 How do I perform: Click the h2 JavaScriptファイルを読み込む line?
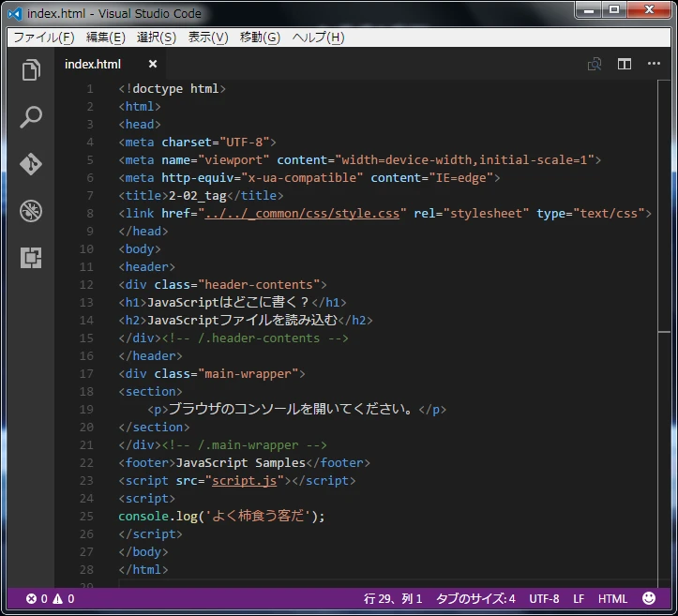[x=246, y=321]
